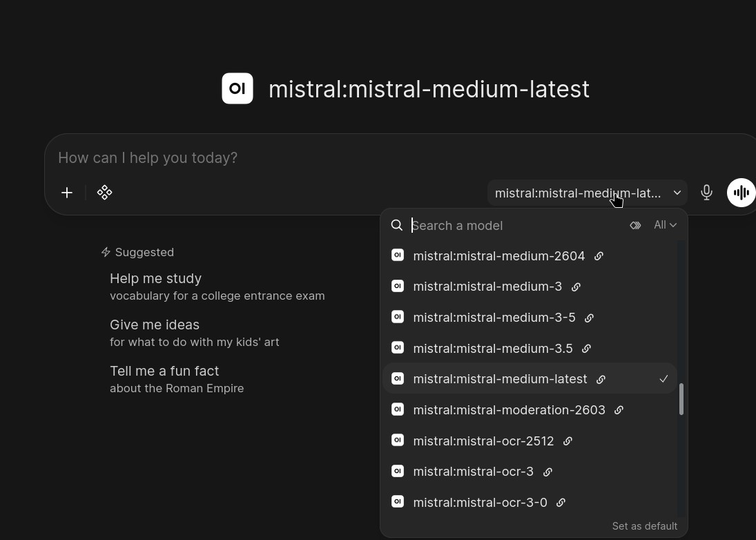This screenshot has width=756, height=540.
Task: Choose mistral:mistral-medium-3-5 from list
Action: 530,317
